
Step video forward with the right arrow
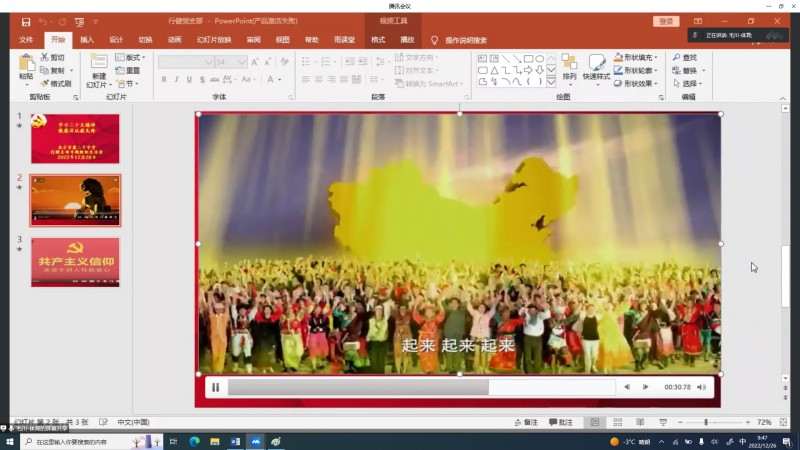(x=645, y=387)
